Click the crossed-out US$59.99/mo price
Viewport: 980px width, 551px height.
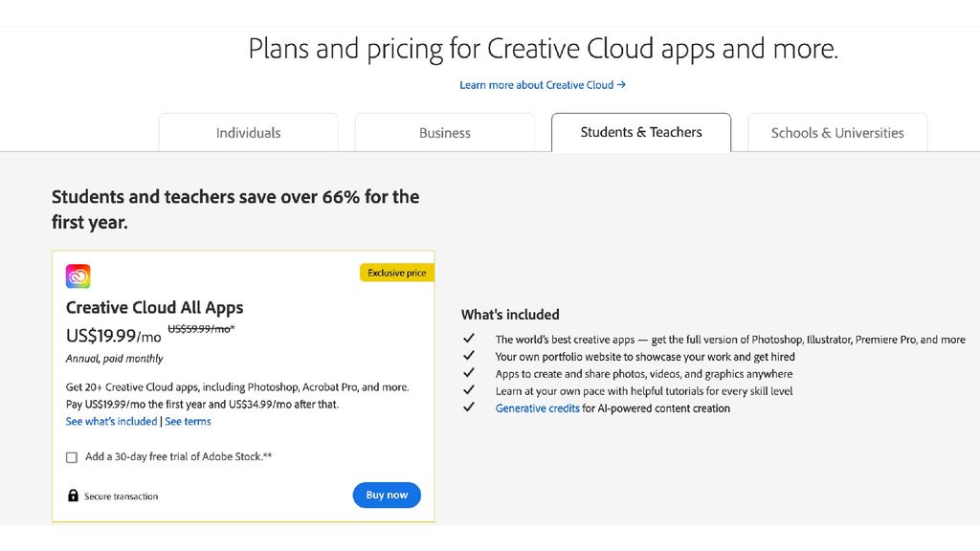click(200, 328)
